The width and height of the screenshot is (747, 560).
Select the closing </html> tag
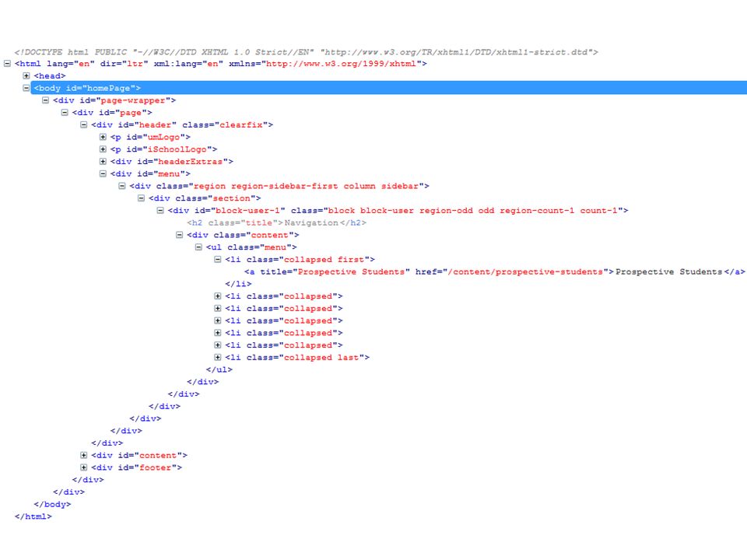coord(33,516)
